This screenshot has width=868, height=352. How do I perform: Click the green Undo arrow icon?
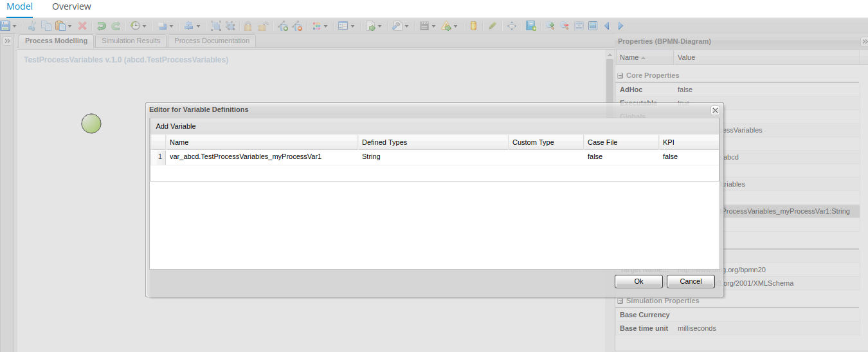(102, 26)
